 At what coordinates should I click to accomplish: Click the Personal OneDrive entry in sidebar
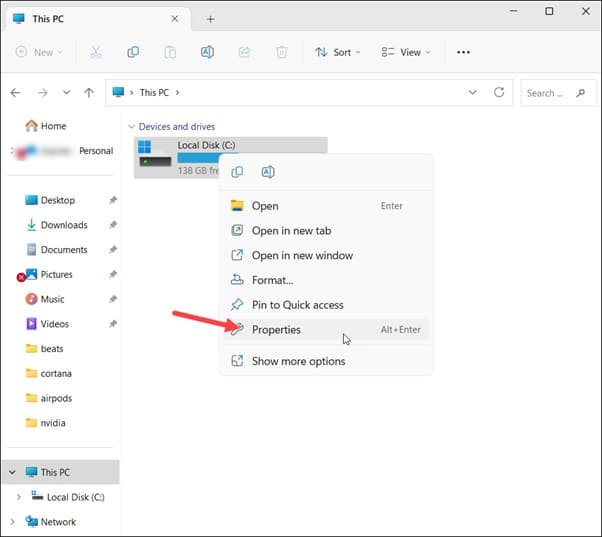tap(63, 151)
